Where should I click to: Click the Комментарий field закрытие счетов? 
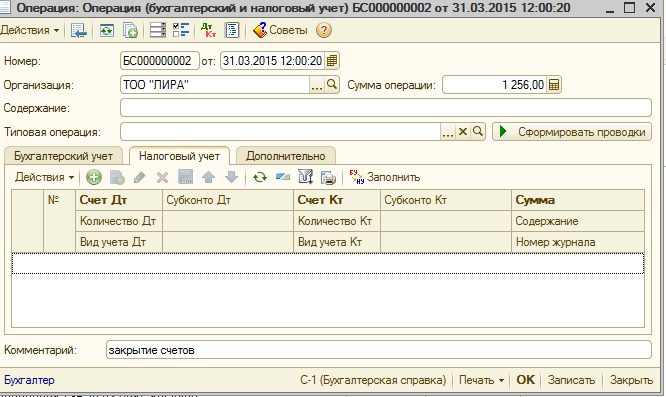coord(378,350)
